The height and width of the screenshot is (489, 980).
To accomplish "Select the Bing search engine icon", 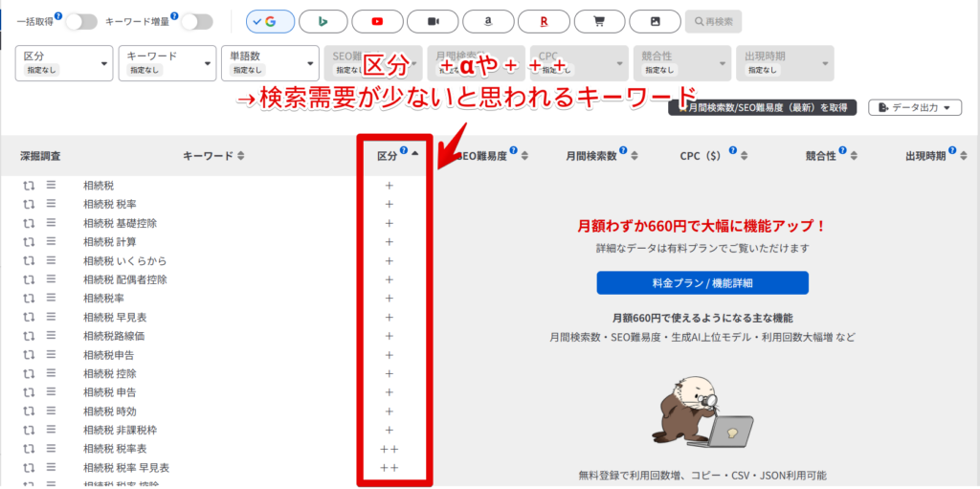I will coord(323,21).
